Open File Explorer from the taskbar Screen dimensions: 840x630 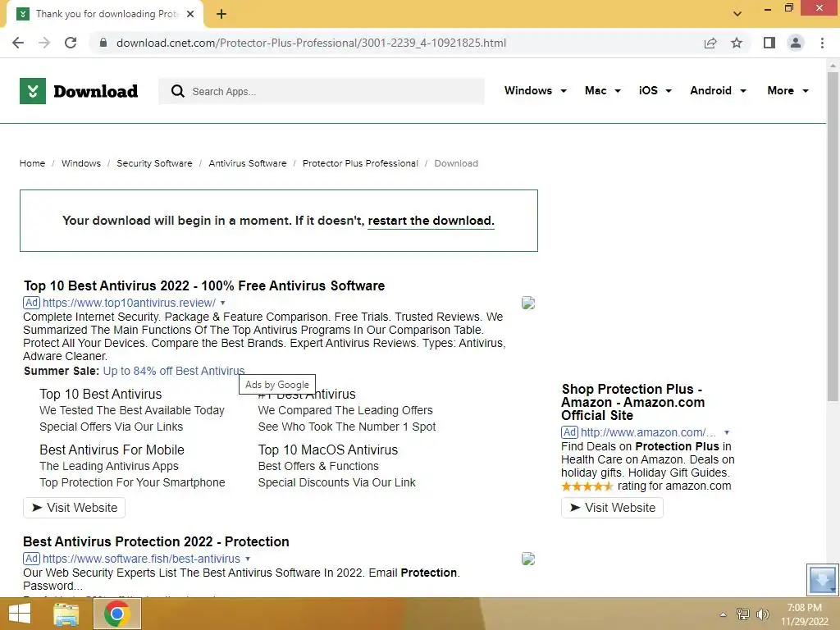66,614
